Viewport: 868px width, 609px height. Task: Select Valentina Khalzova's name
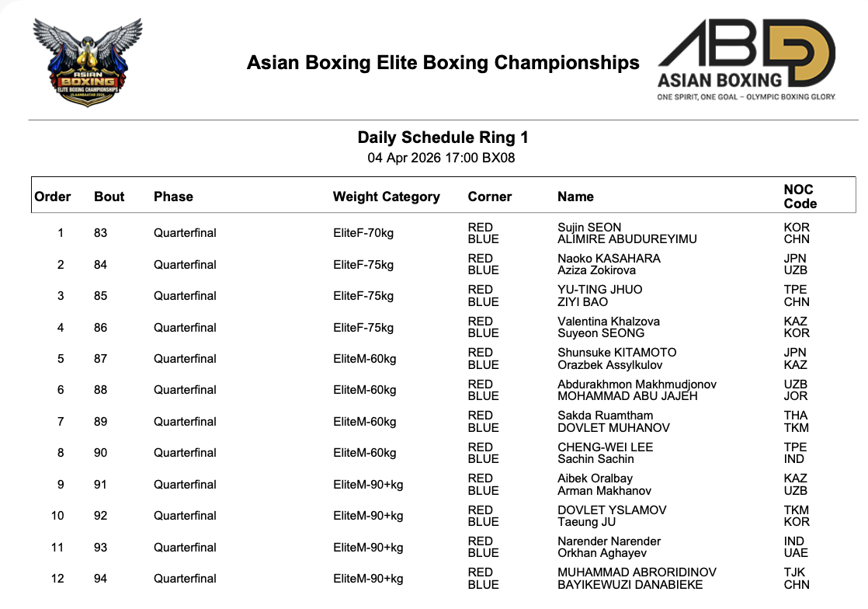(609, 322)
